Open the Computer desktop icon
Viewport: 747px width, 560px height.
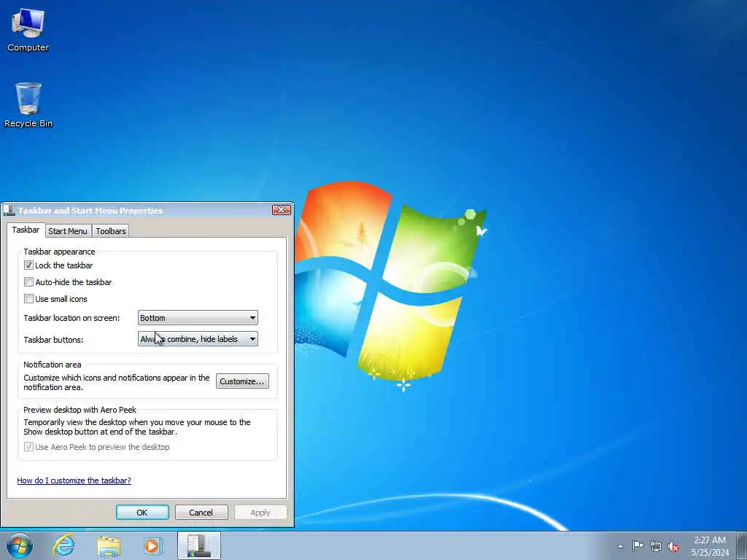28,30
